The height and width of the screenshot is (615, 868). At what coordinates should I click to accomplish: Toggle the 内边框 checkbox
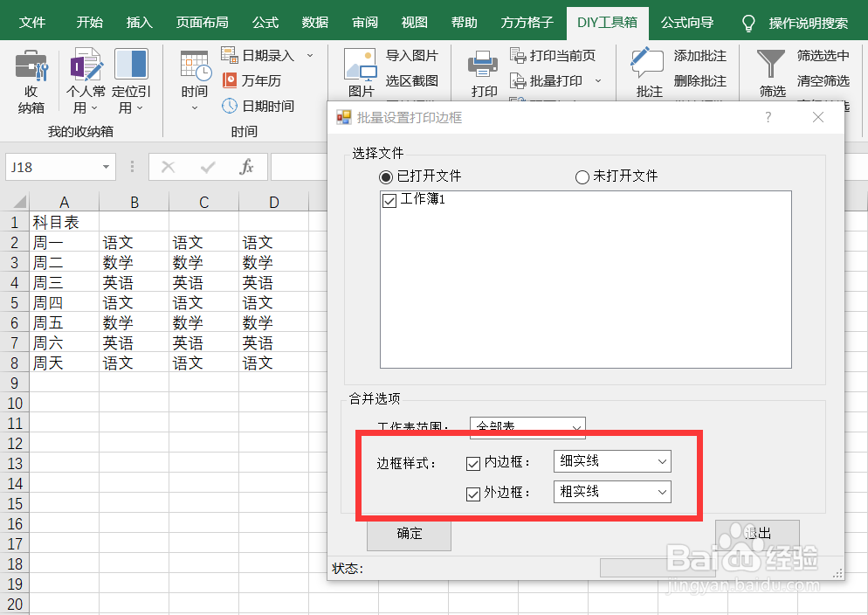click(472, 461)
